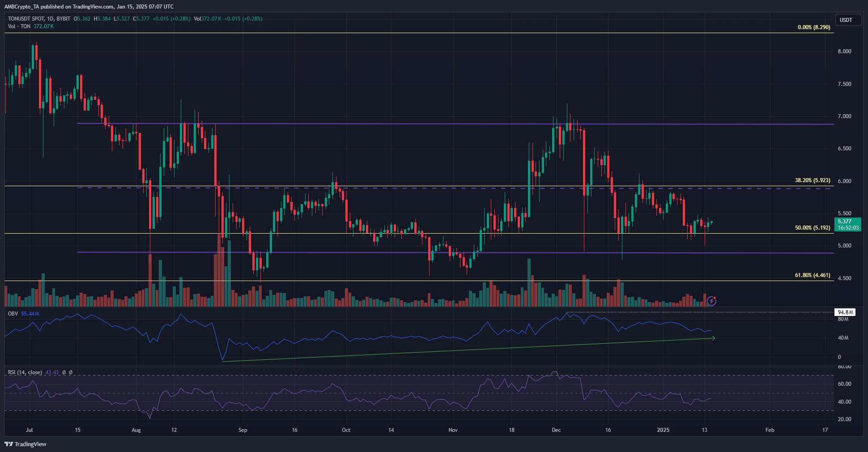Click the 6.500 price axis label
The width and height of the screenshot is (868, 452).
[x=845, y=149]
